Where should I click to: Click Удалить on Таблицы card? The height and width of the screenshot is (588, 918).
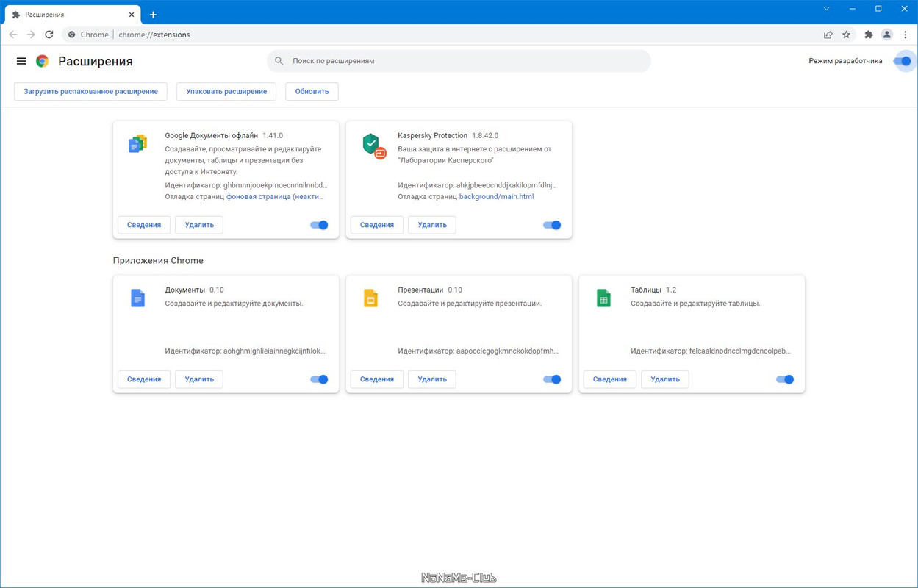[665, 379]
